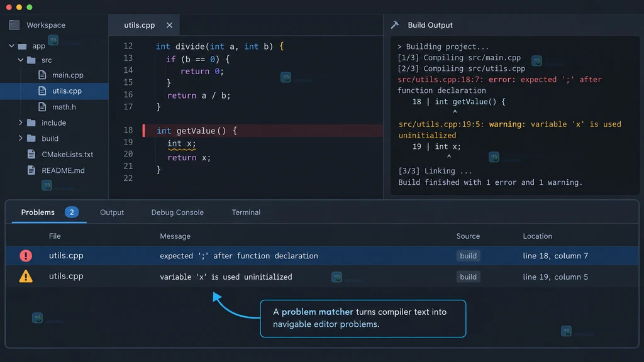
Task: Expand the include folder chevron
Action: (21, 123)
